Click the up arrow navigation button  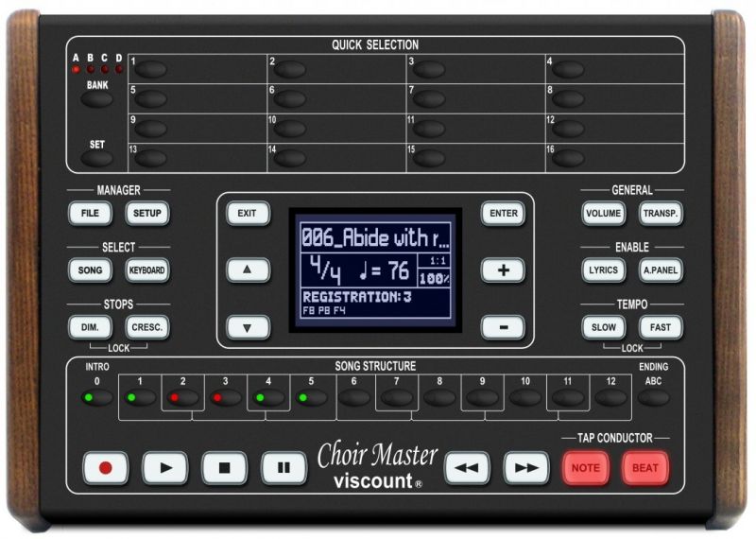(248, 269)
